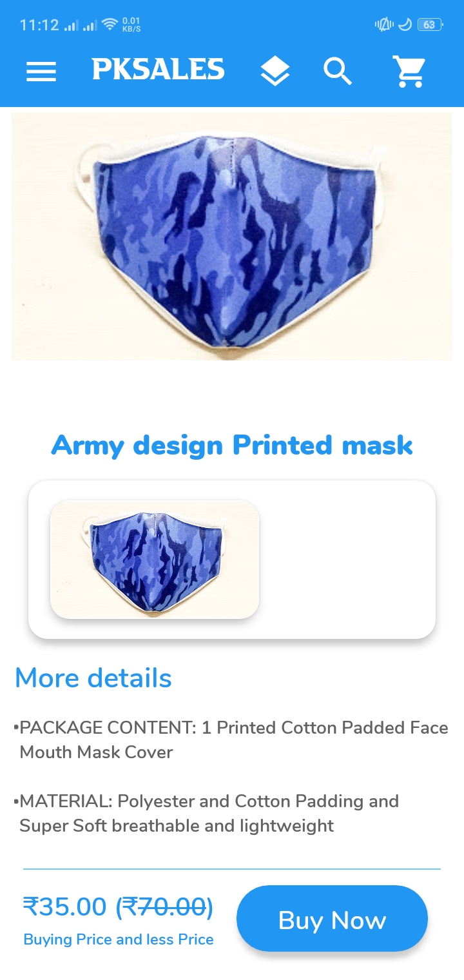The image size is (464, 980).
Task: Tap the PKSALES logo title
Action: 159,70
